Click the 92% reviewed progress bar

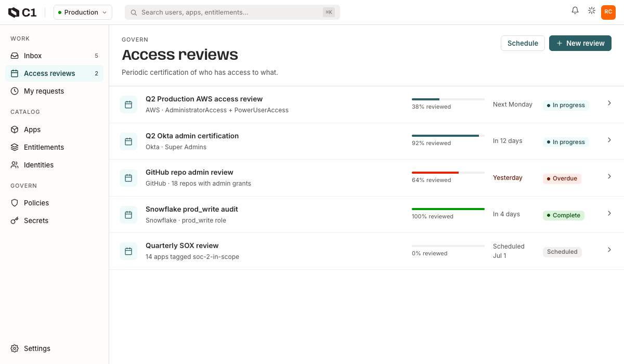click(x=448, y=136)
